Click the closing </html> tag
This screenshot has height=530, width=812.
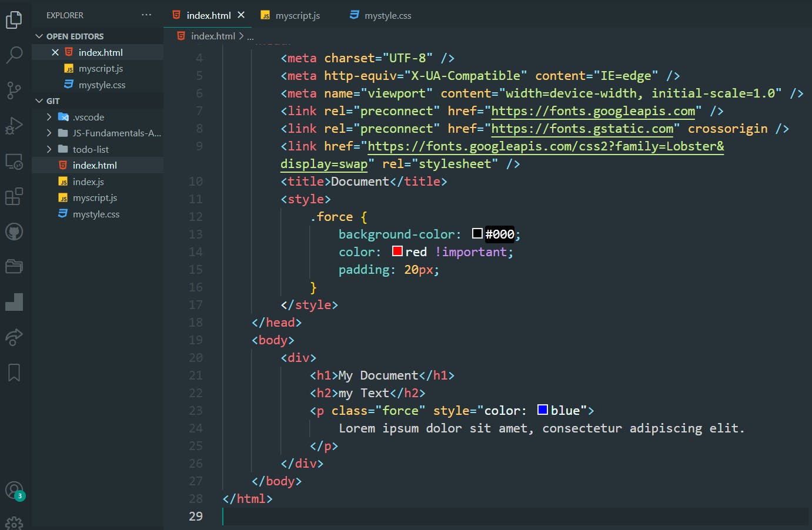[x=248, y=499]
